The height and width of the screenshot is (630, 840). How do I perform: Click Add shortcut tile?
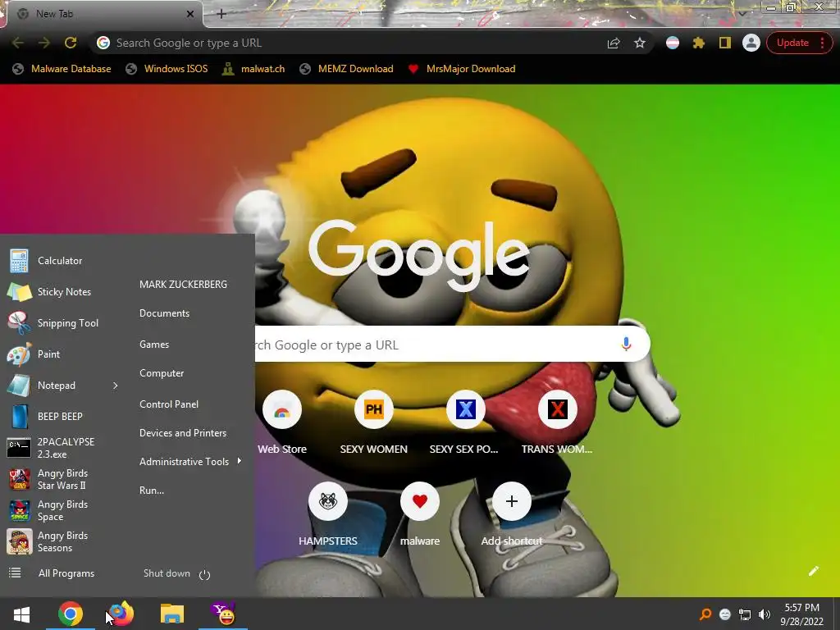pyautogui.click(x=512, y=515)
